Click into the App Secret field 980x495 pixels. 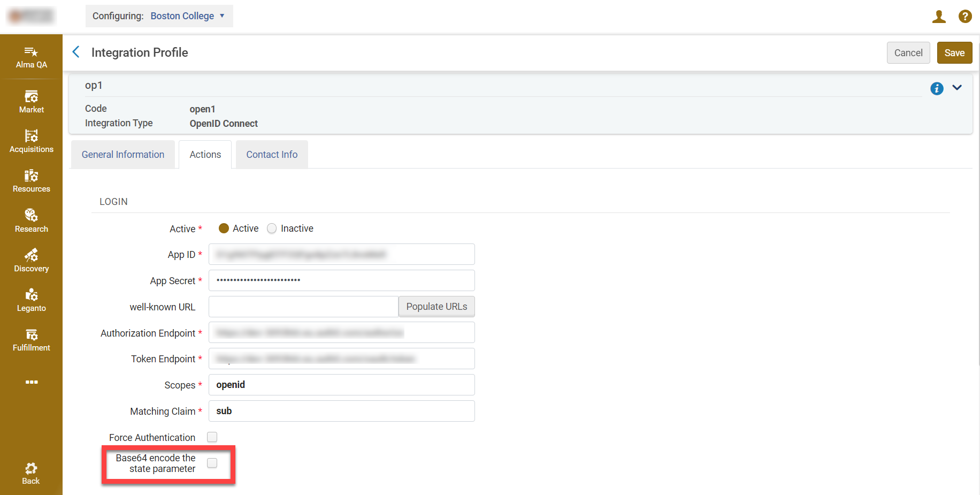coord(342,280)
